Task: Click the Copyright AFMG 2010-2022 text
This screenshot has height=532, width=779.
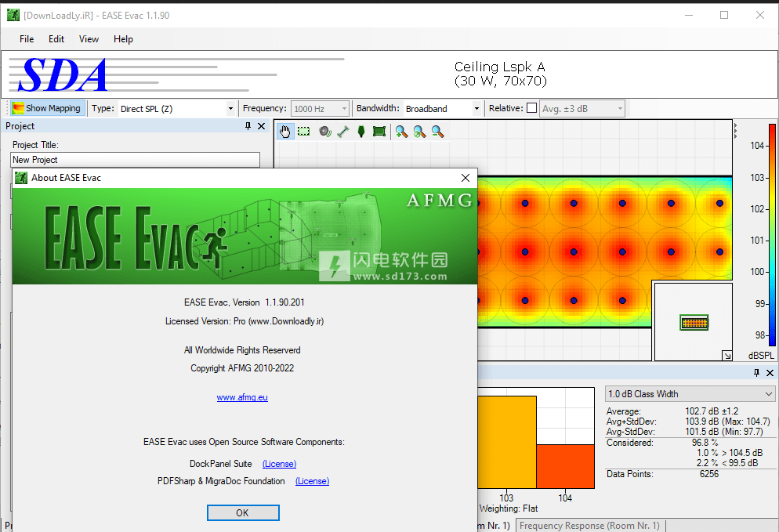Action: click(242, 368)
